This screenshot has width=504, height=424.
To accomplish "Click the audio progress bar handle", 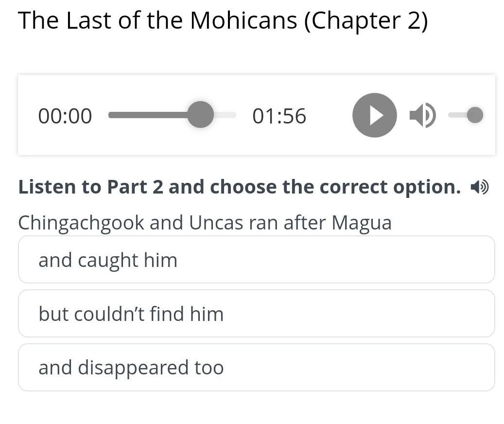I will point(200,115).
